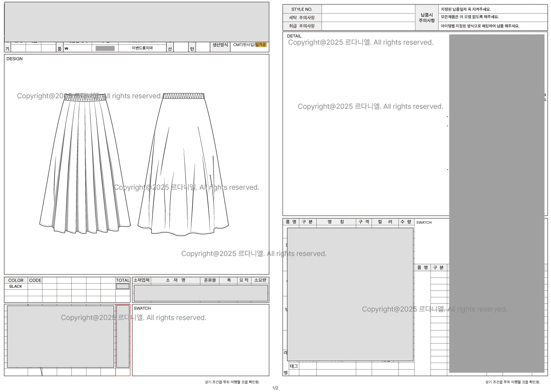Click the BLACK color row cell
The image size is (551, 392).
(16, 286)
